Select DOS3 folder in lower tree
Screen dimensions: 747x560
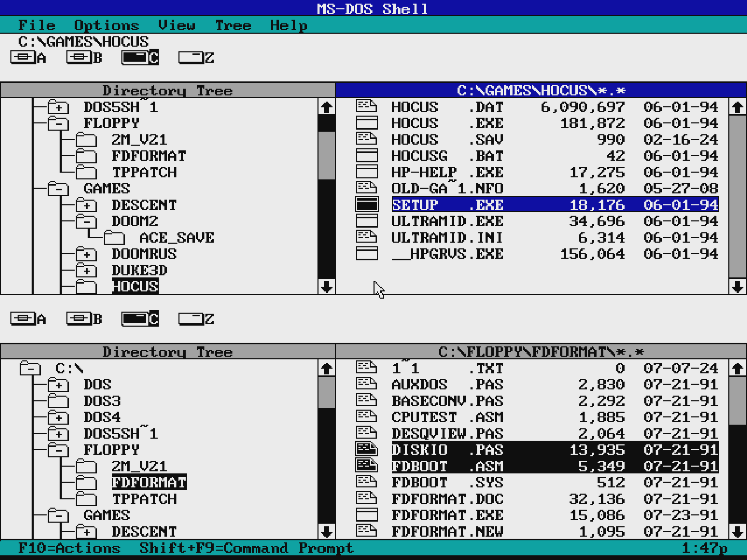click(x=102, y=401)
